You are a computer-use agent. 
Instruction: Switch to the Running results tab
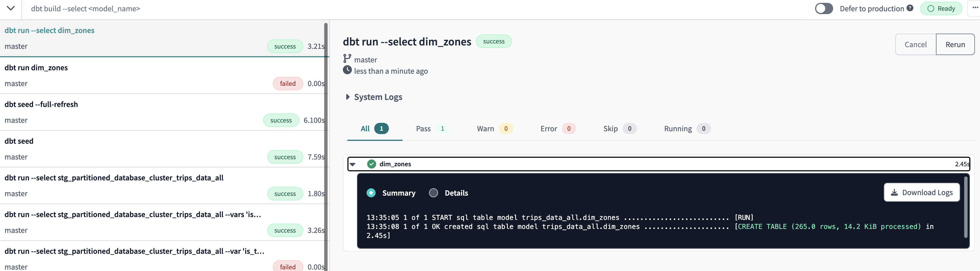point(687,128)
